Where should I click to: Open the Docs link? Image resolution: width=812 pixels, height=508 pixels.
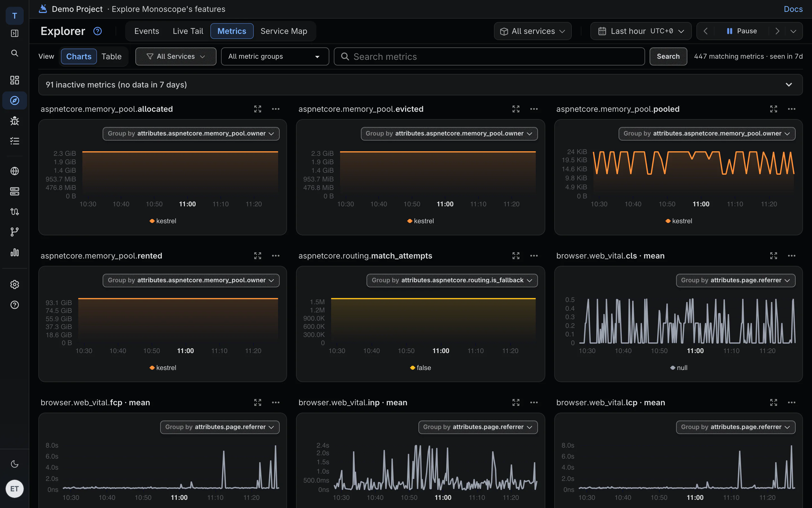click(x=793, y=9)
